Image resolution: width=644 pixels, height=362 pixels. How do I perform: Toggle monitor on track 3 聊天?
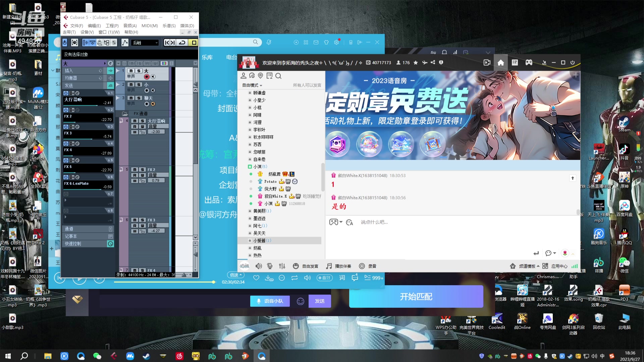153,104
